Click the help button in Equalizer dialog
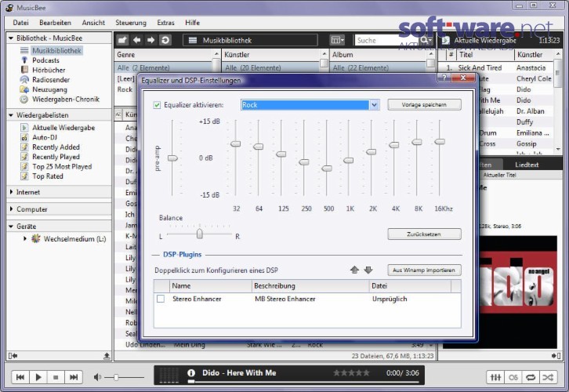569x392 pixels. (444, 78)
